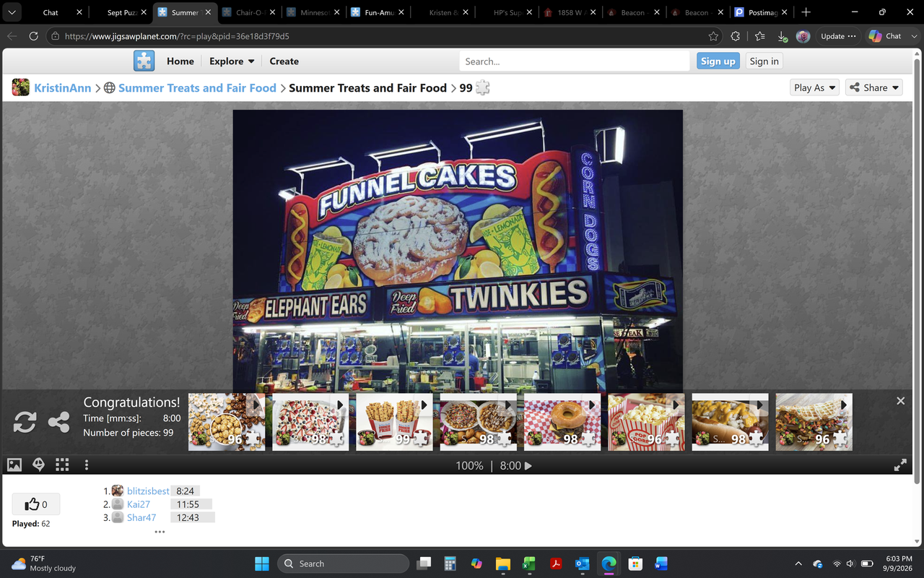Click the thumbs-up like button

[36, 504]
